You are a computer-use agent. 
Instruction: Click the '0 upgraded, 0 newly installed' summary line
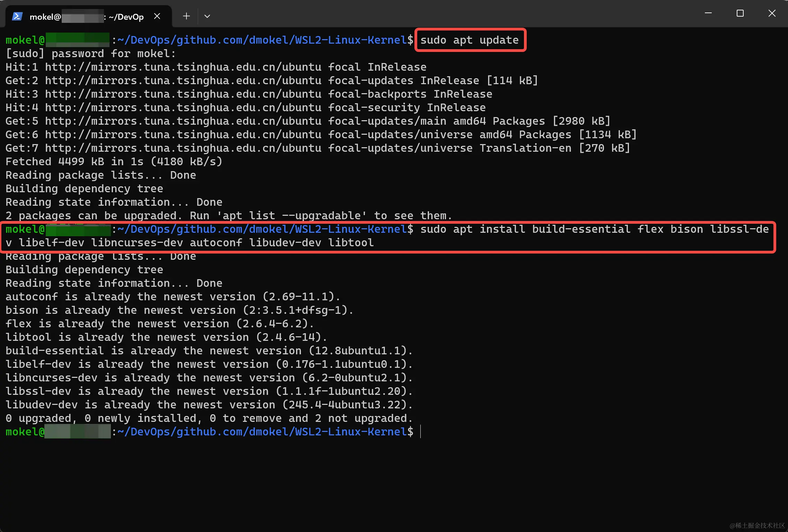[x=209, y=418]
